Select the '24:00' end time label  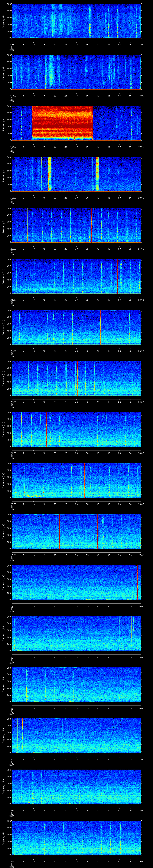[141, 402]
